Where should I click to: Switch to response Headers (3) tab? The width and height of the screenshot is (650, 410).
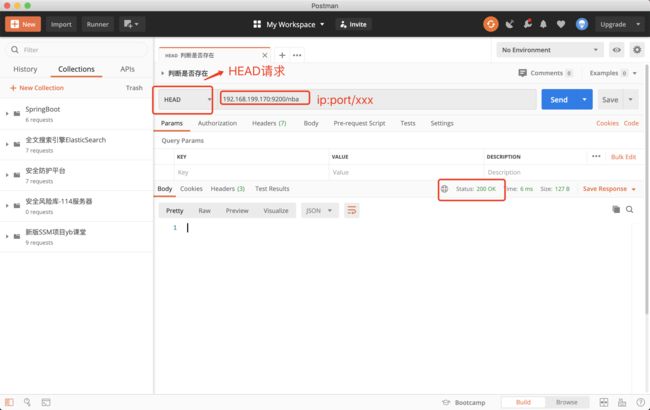pos(228,189)
